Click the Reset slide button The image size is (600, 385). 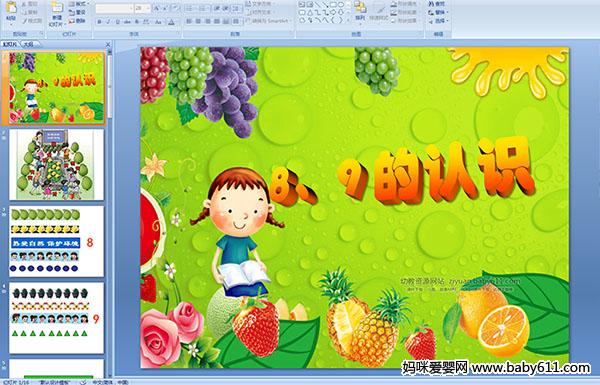pos(78,12)
